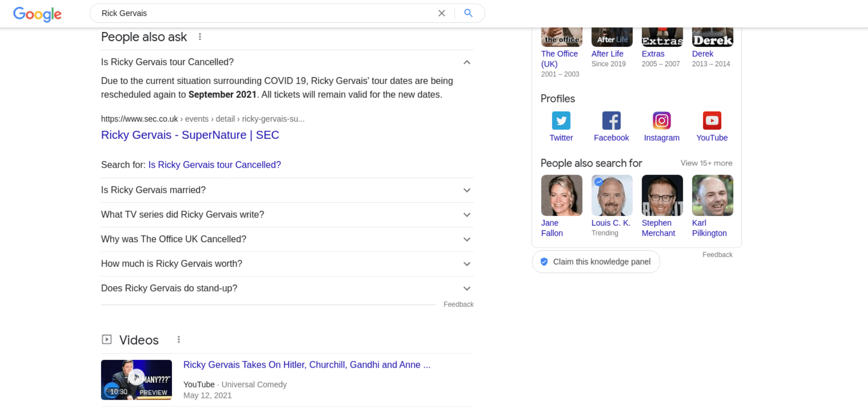Image resolution: width=868 pixels, height=407 pixels.
Task: Open 'Ricky Gervais - SuperNature | SEC' link
Action: tap(190, 135)
